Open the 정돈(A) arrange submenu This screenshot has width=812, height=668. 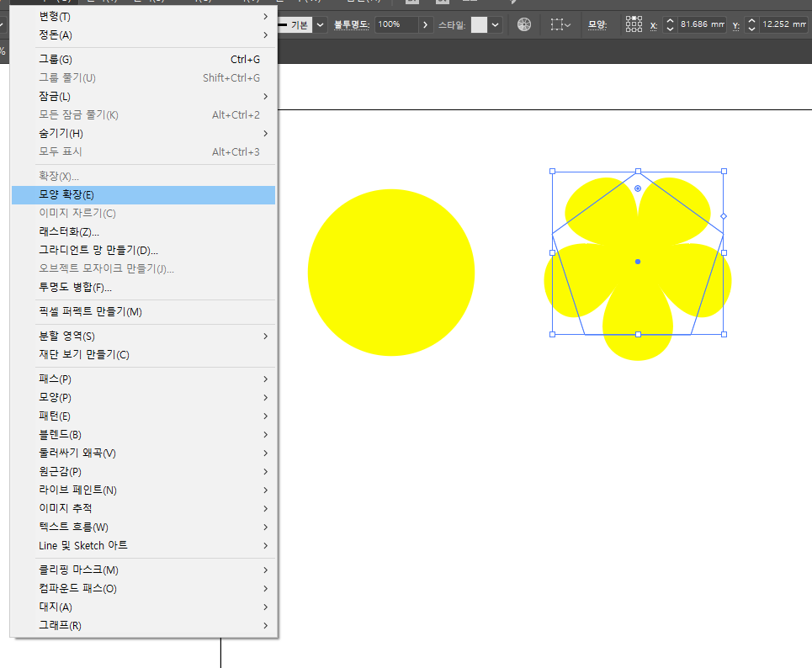[x=143, y=35]
